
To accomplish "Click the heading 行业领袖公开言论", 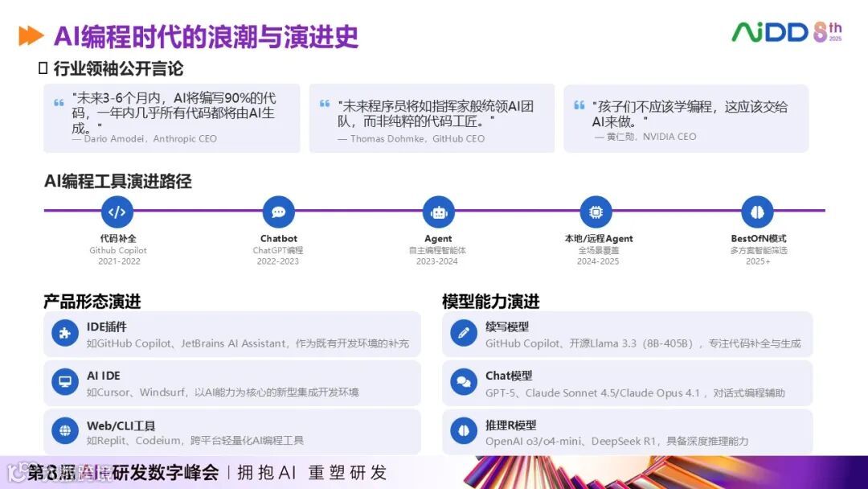I will [x=118, y=68].
